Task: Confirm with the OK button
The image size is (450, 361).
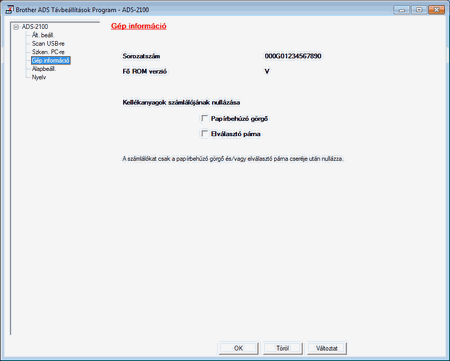Action: [x=238, y=348]
